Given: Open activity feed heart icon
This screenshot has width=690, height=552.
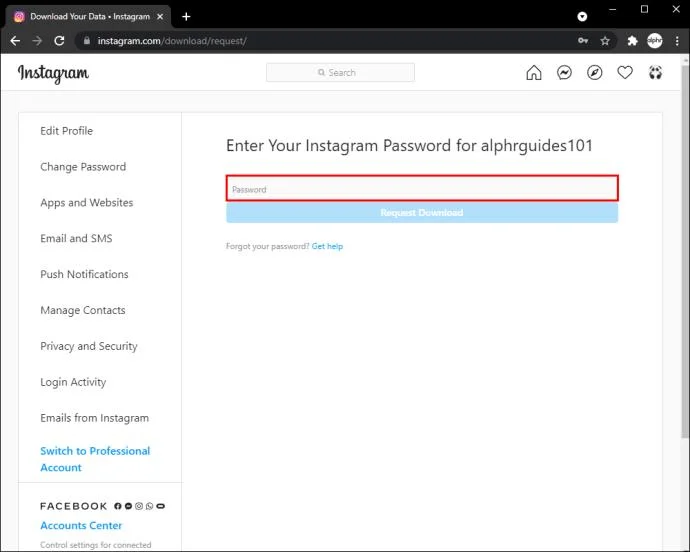Looking at the screenshot, I should tap(625, 72).
